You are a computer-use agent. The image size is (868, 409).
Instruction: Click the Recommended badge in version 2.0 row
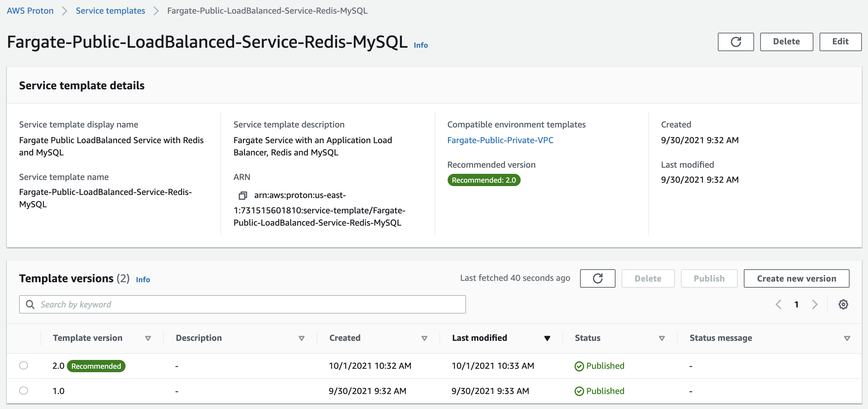pos(96,366)
